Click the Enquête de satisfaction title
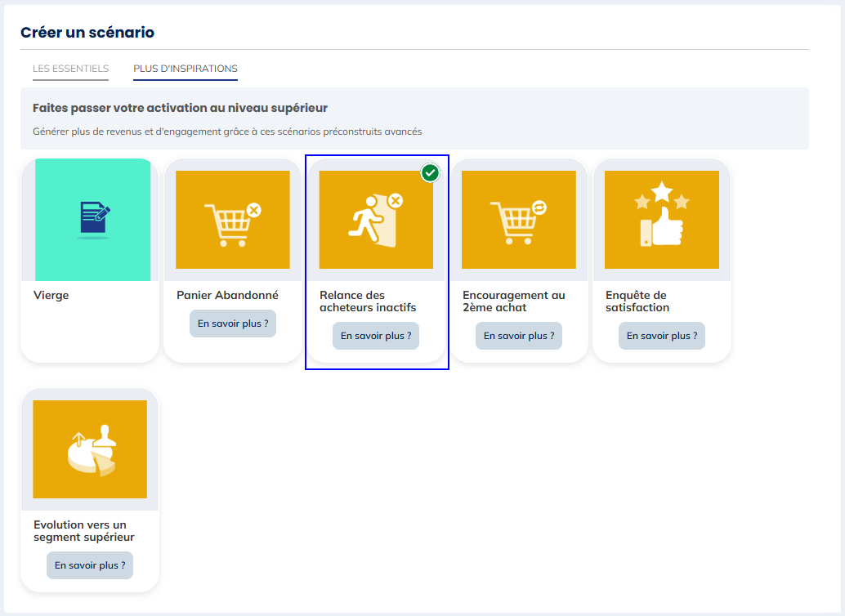 637,301
